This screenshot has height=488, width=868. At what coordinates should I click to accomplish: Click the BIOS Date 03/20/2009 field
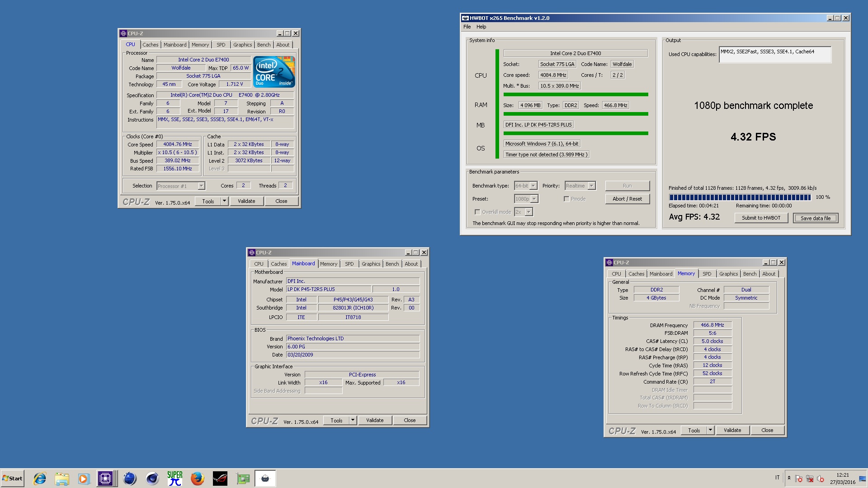[353, 355]
